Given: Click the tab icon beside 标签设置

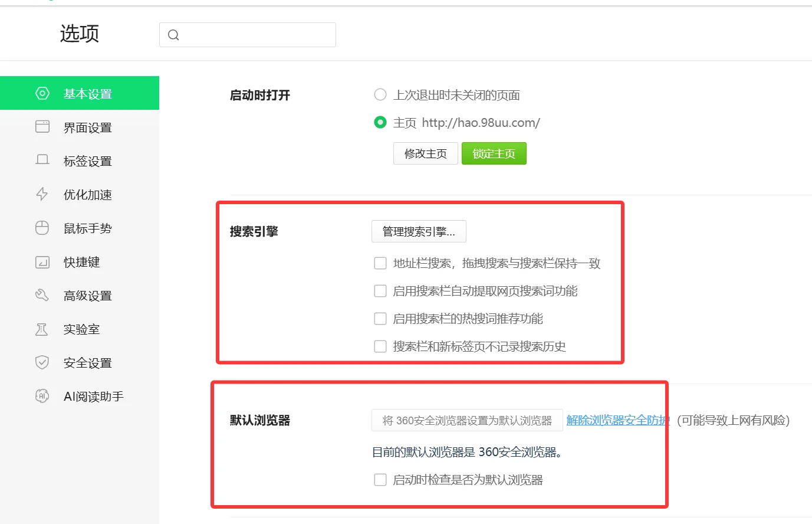Looking at the screenshot, I should click(42, 160).
